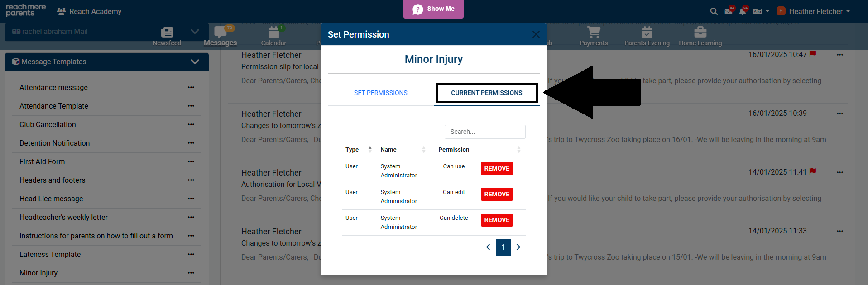Select the Current Permissions tab
Image resolution: width=868 pixels, height=285 pixels.
[486, 93]
